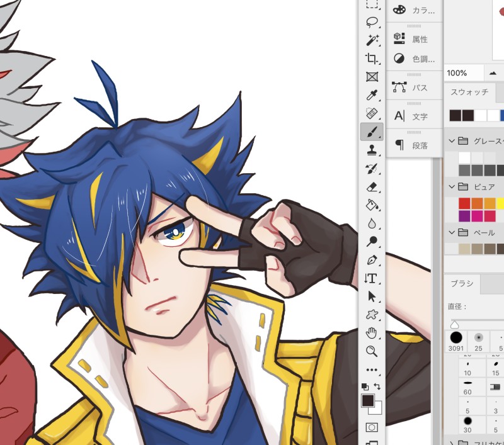Select the スウォッチ (Swatches) tab
Viewport: 504px width, 445px height.
coord(469,93)
